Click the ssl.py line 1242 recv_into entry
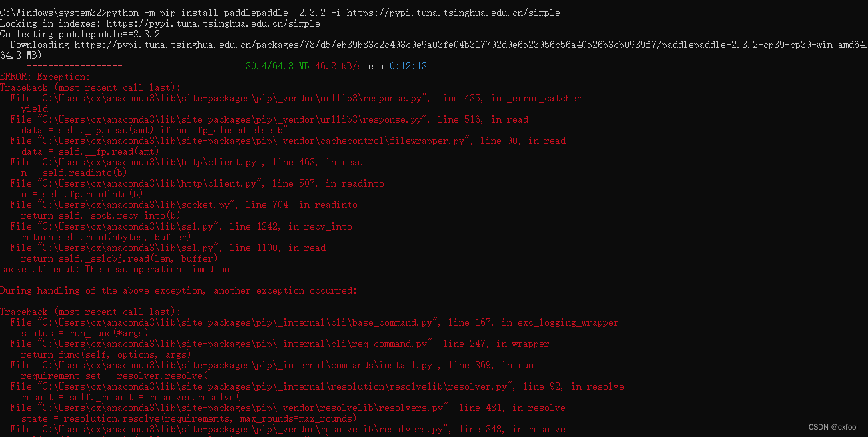The image size is (868, 437). pos(177,226)
